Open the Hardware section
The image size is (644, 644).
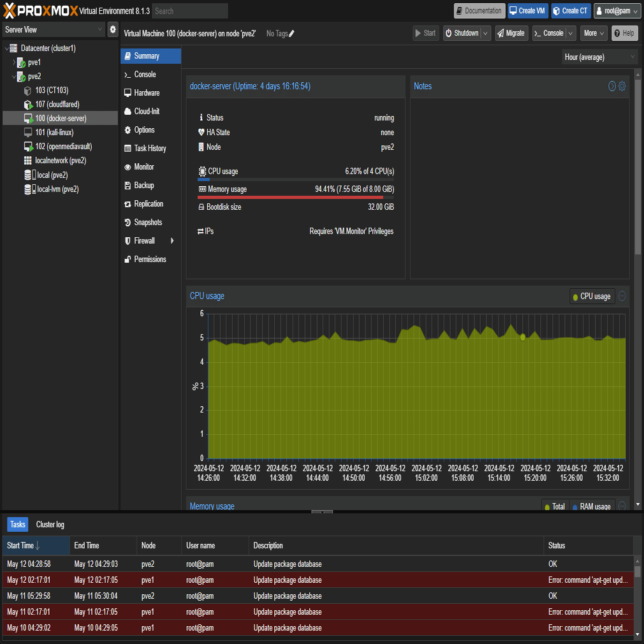[x=150, y=93]
